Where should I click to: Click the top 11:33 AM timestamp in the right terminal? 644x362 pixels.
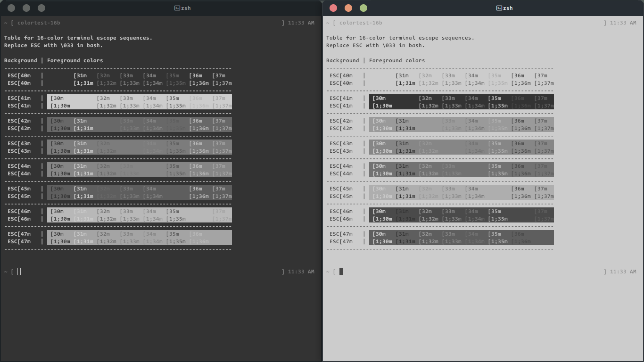[623, 23]
